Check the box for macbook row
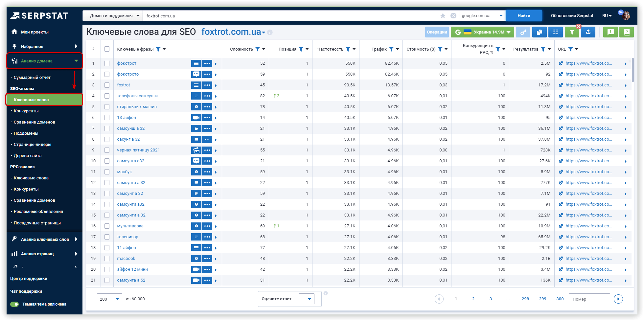The image size is (644, 321). click(x=107, y=259)
